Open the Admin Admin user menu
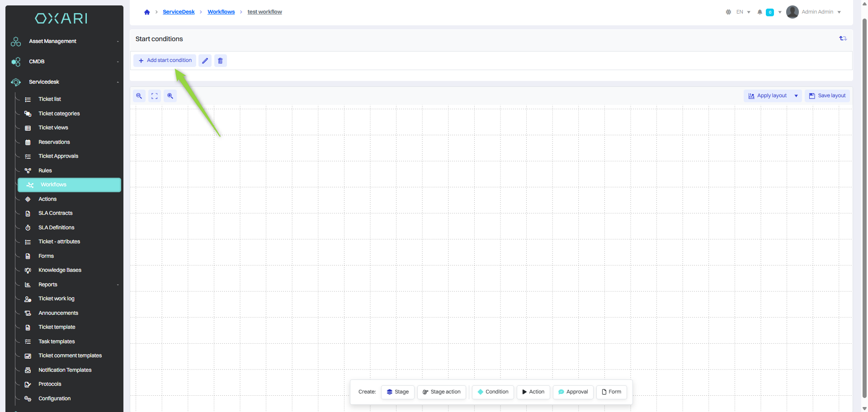The height and width of the screenshot is (412, 868). click(x=814, y=12)
